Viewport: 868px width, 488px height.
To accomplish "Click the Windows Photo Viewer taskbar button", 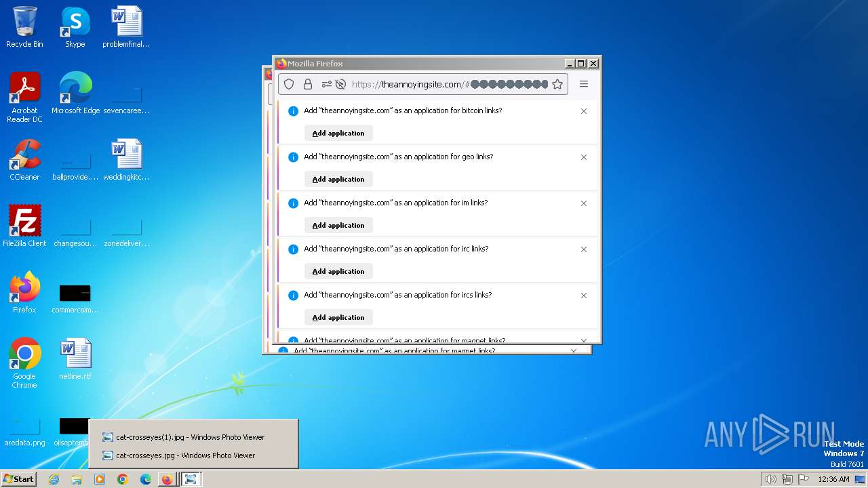I will coord(191,479).
